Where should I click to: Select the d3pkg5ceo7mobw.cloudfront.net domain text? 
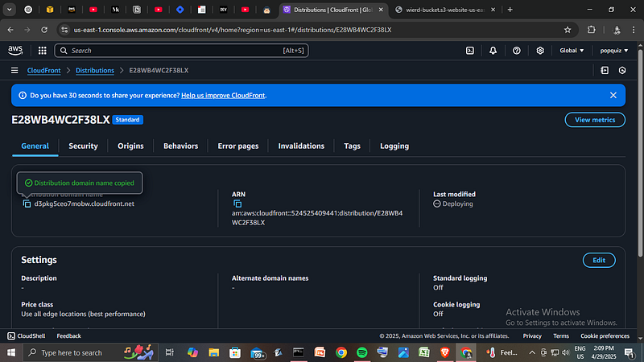pos(85,204)
